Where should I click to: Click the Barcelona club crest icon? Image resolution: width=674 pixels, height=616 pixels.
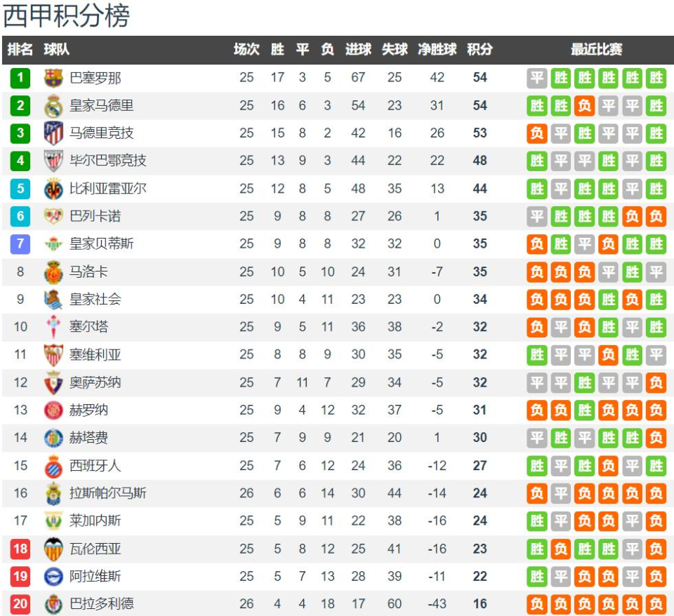pos(53,78)
